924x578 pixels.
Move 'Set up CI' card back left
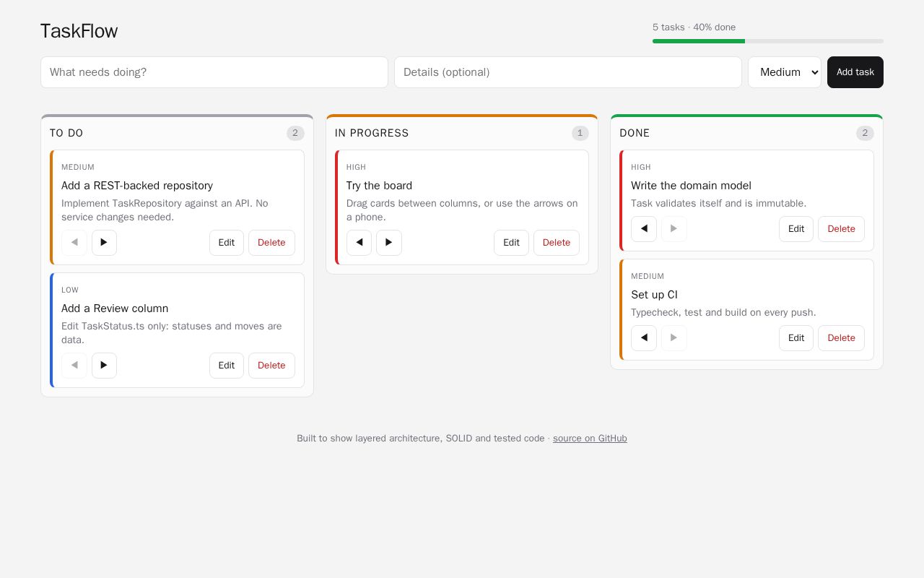(x=644, y=338)
